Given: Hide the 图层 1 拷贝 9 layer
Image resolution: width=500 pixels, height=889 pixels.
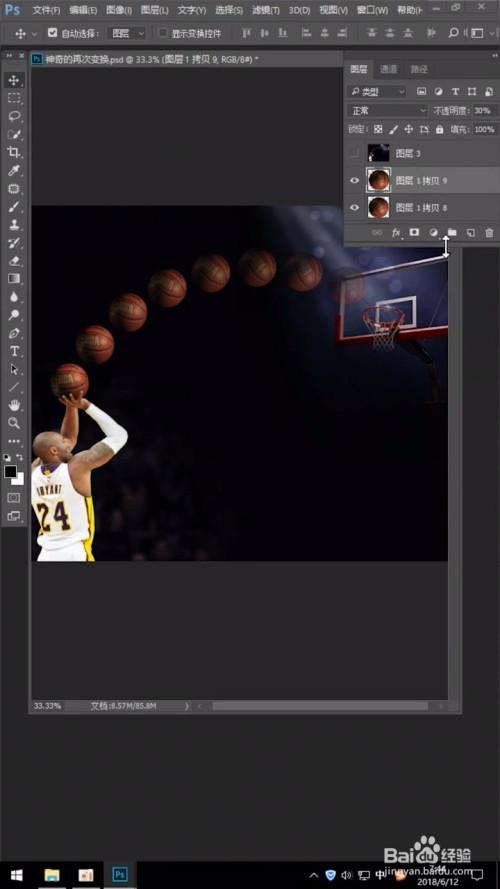Looking at the screenshot, I should [x=354, y=180].
